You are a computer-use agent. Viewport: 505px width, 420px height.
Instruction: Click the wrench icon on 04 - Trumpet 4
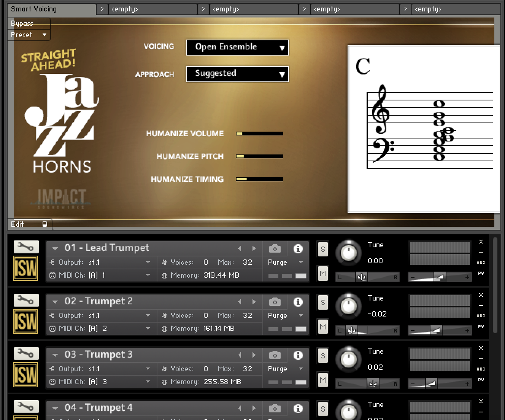point(25,406)
